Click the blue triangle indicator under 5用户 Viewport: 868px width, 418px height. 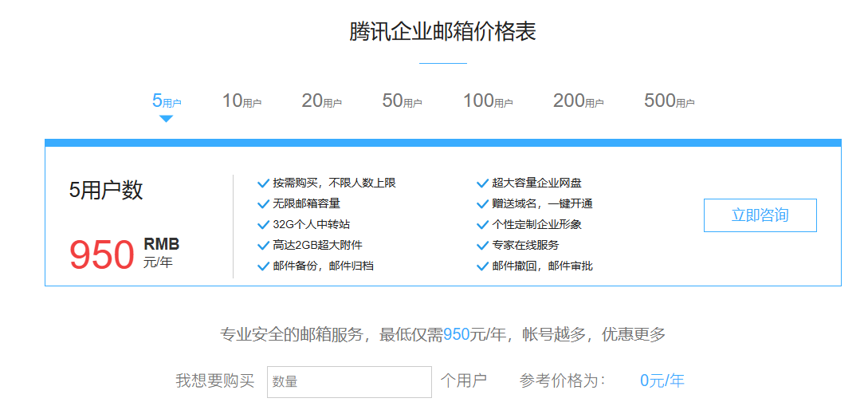(x=166, y=119)
